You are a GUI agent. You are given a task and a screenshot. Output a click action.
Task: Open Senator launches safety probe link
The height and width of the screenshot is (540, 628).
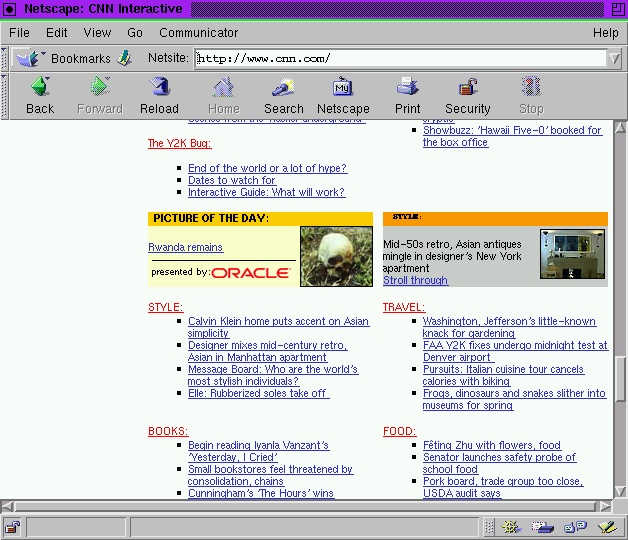[x=499, y=463]
